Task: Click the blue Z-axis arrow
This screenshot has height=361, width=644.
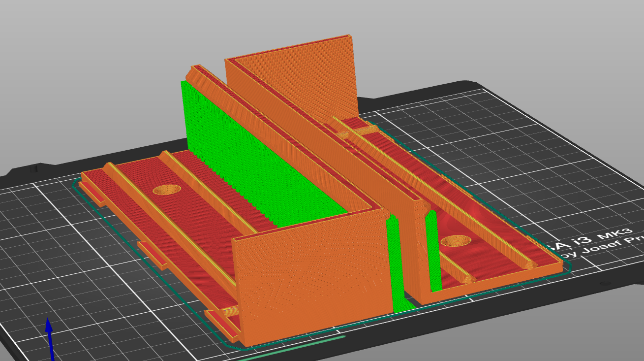Action: (x=49, y=338)
